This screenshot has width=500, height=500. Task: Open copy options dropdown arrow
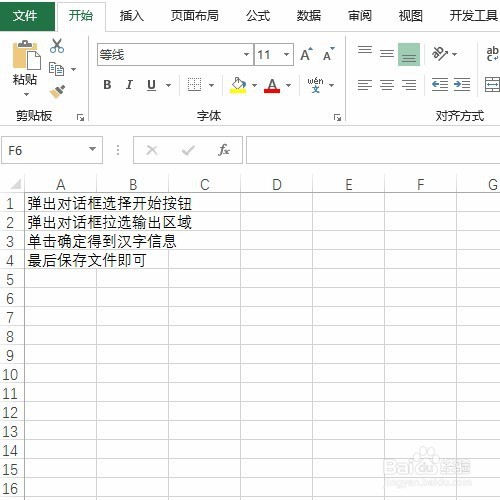[x=73, y=69]
